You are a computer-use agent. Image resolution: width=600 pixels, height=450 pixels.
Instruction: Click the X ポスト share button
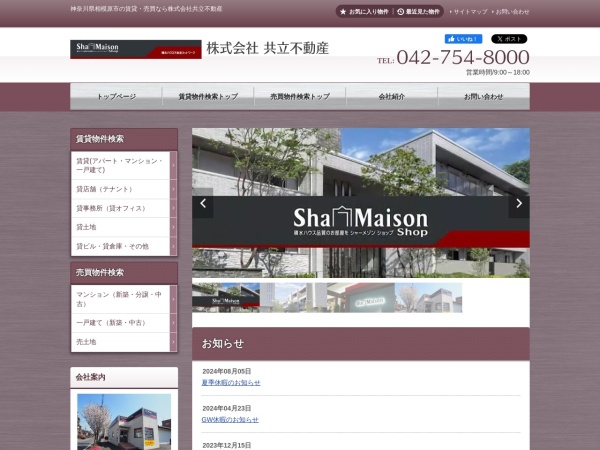coord(509,39)
